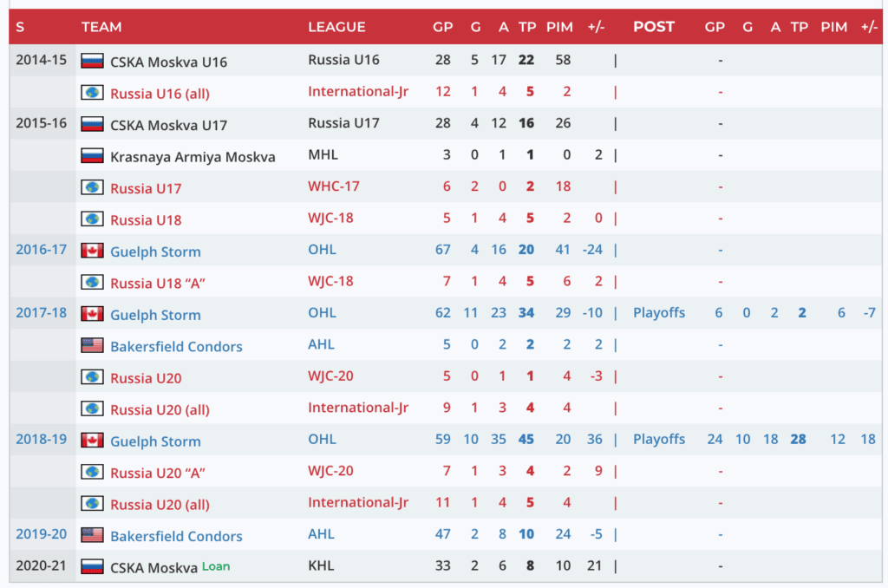Open the KHL league link
Viewport: 888px width, 588px height.
click(321, 566)
